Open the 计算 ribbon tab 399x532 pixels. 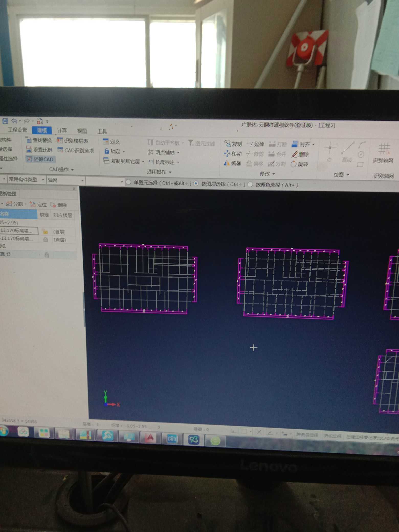click(62, 130)
